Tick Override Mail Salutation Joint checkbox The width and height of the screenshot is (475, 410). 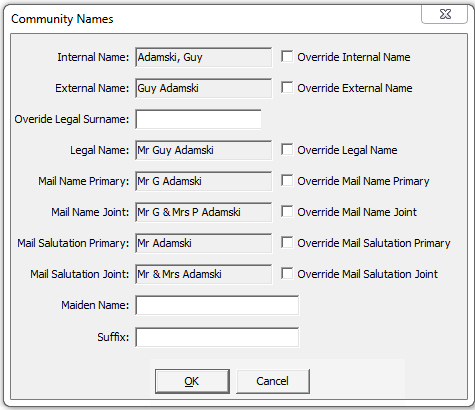pos(287,274)
